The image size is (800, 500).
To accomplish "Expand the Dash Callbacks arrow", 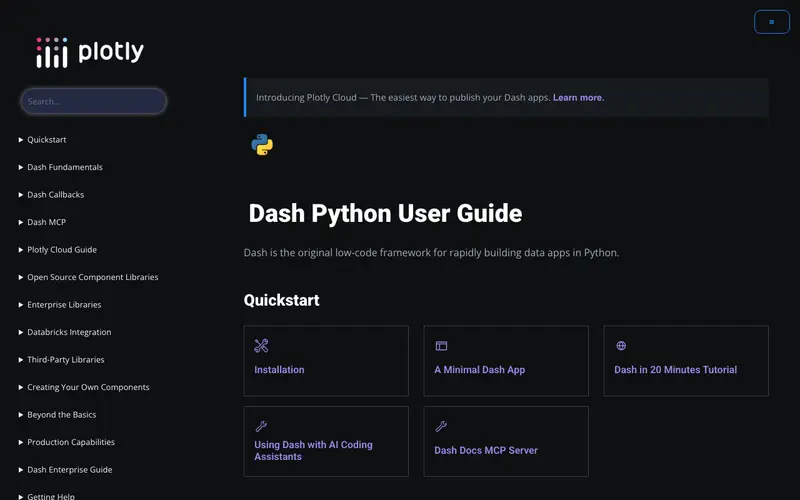I will [21, 195].
